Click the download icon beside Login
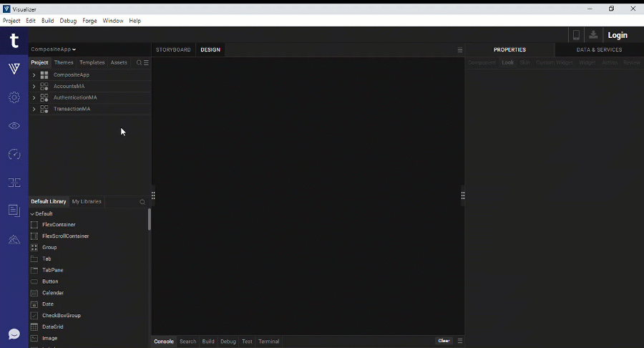Screen dimensions: 644x348 [x=593, y=35]
